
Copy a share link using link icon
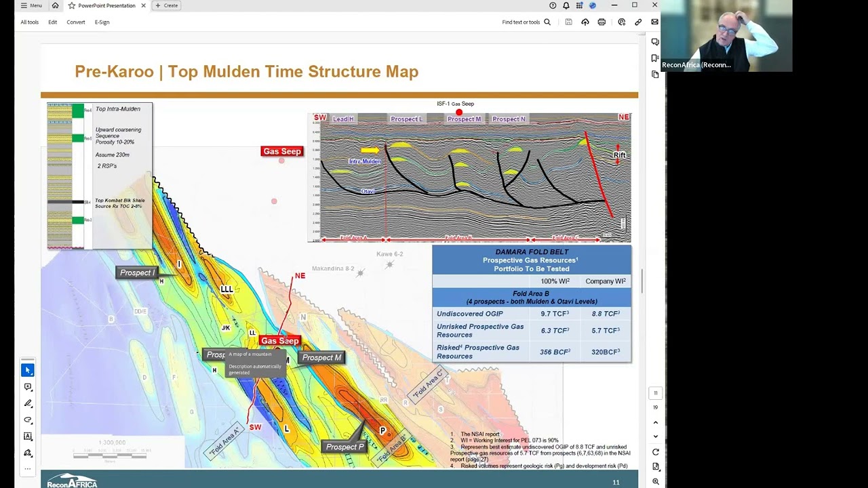click(638, 22)
